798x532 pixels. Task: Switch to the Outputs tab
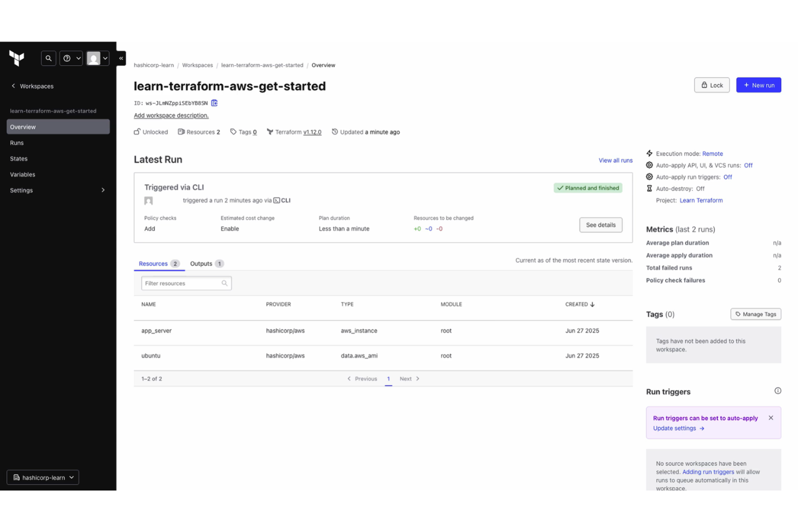(201, 264)
